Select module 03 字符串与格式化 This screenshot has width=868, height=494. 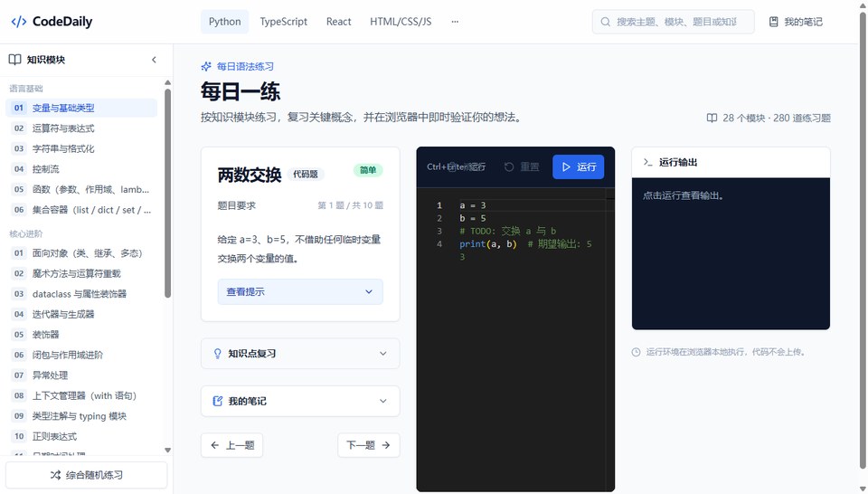[x=81, y=149]
